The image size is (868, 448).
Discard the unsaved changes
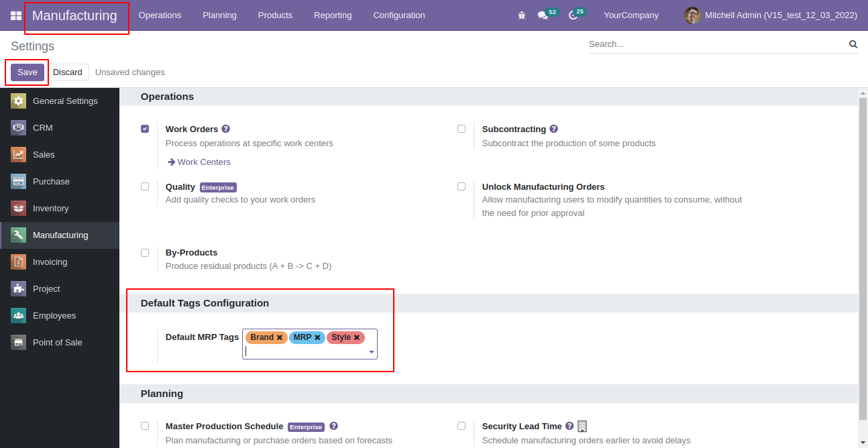click(68, 72)
